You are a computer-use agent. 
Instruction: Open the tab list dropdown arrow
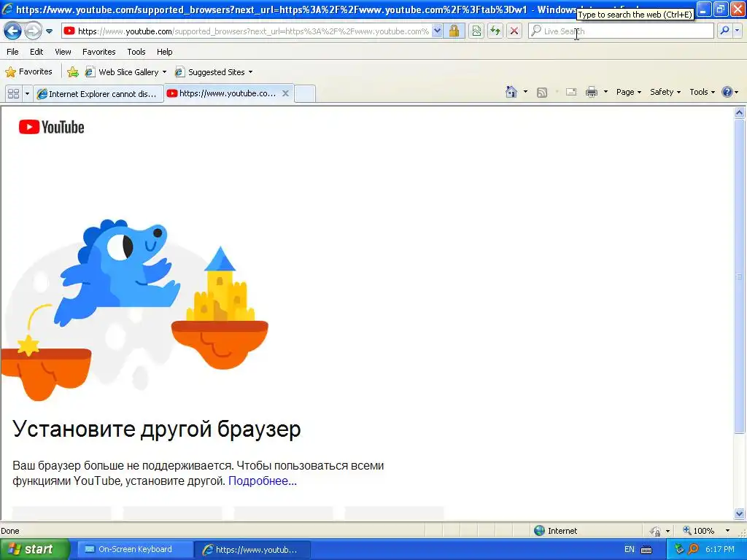pos(27,94)
